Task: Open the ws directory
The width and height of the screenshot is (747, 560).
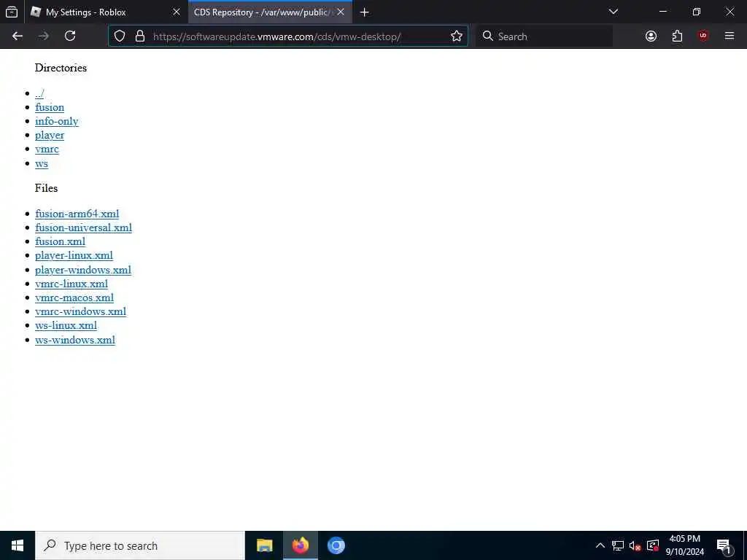Action: click(42, 163)
